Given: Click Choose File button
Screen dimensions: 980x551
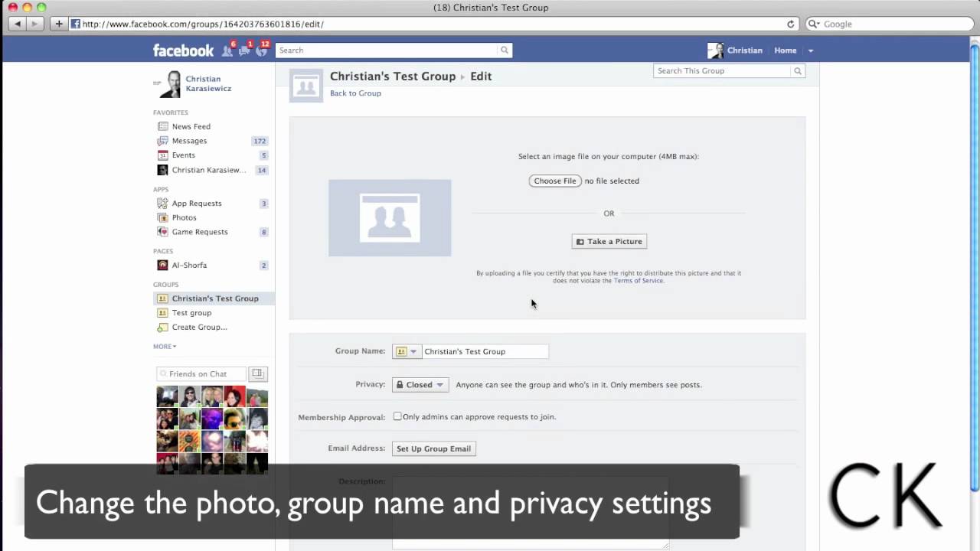Looking at the screenshot, I should [x=555, y=181].
